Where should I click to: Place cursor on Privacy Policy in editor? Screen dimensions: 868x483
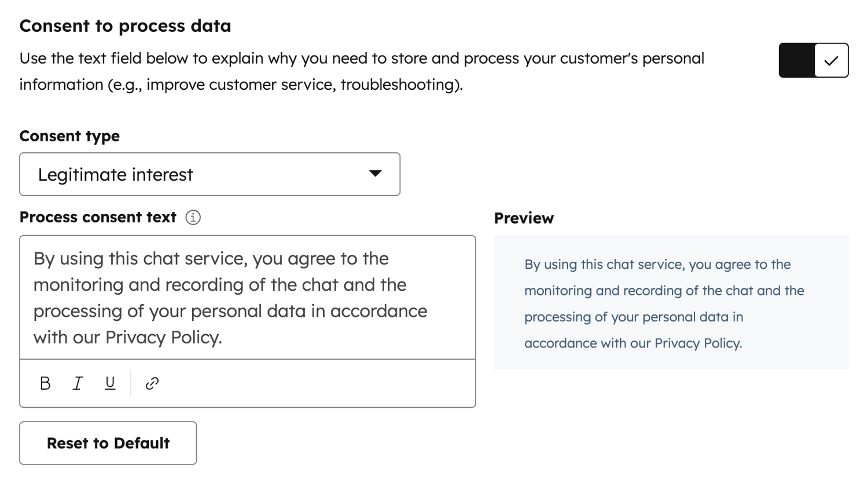(163, 338)
